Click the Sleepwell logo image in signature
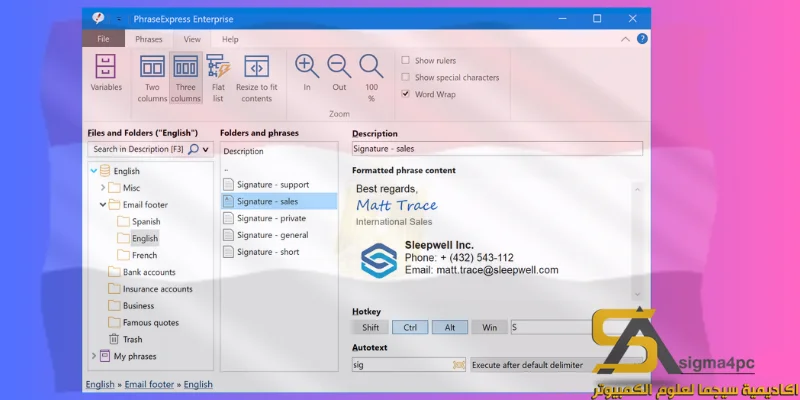 click(x=379, y=260)
